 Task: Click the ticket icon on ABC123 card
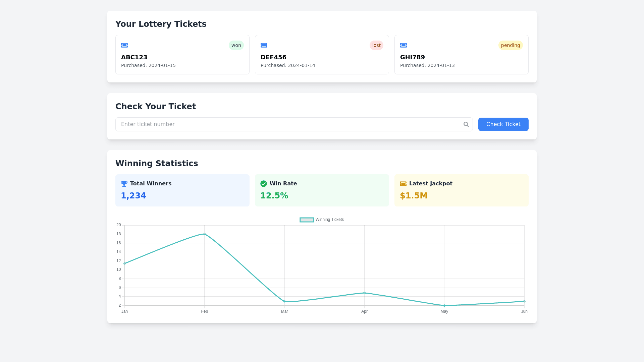(x=124, y=45)
